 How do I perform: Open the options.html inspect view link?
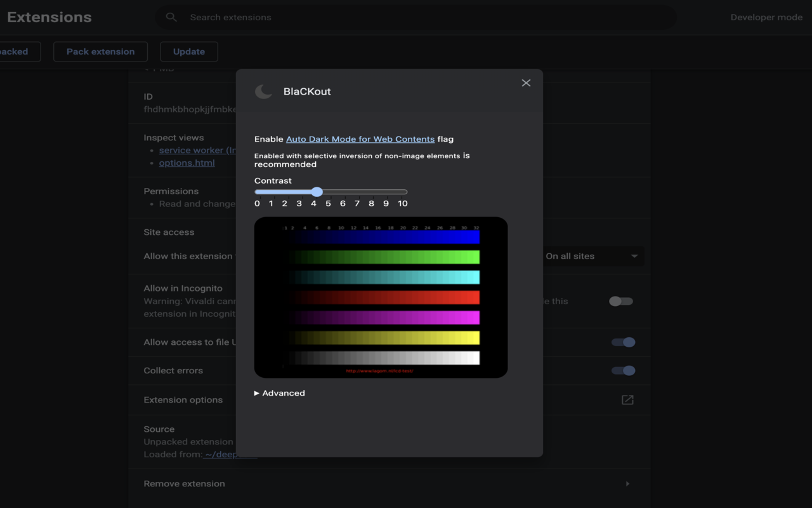187,163
